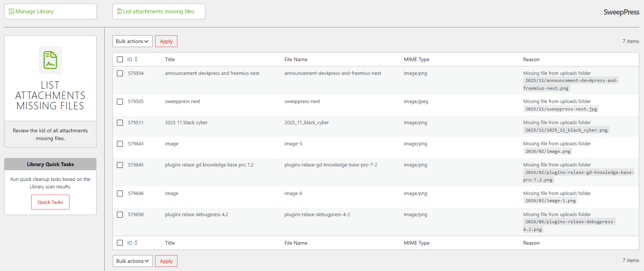Screen dimensions: 644x271
Task: Open the bottom Bulk actions dropdown
Action: tap(133, 261)
